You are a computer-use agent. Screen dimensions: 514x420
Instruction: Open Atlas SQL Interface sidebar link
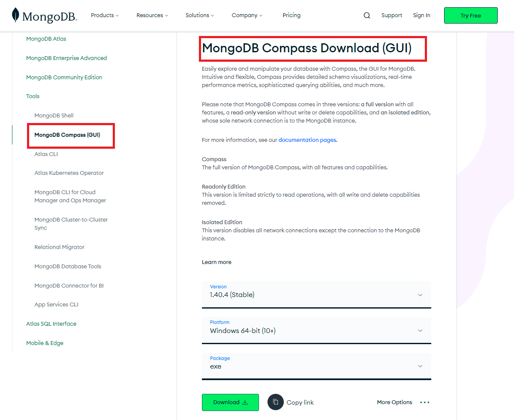[51, 324]
